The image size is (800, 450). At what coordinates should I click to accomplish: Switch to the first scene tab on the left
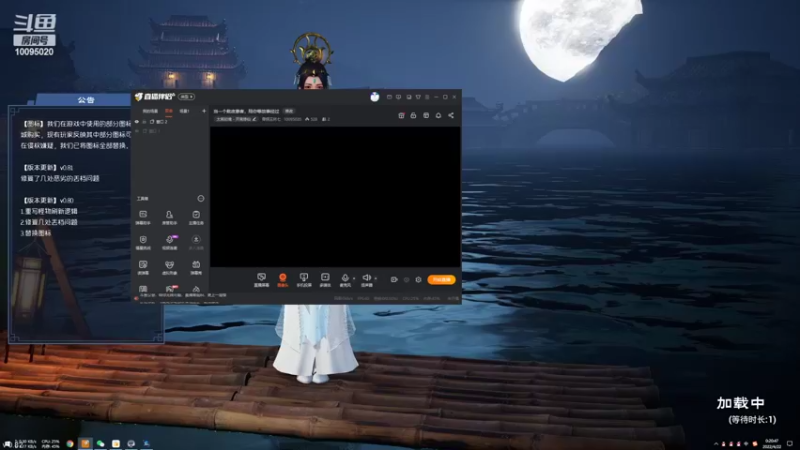click(x=150, y=111)
